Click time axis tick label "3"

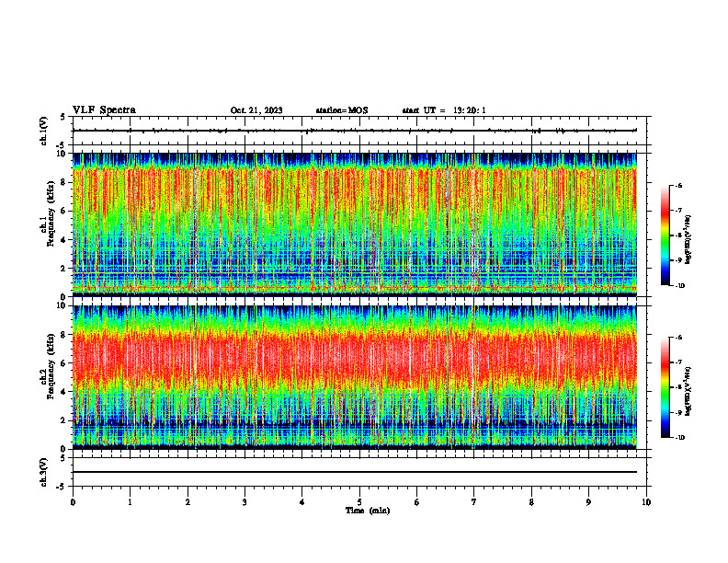[245, 502]
